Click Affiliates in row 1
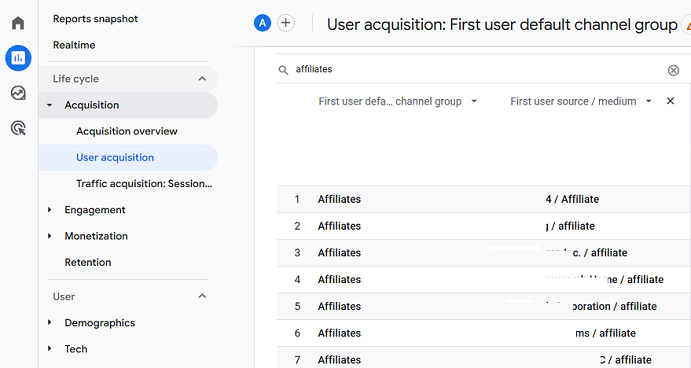Image resolution: width=691 pixels, height=368 pixels. coord(339,199)
